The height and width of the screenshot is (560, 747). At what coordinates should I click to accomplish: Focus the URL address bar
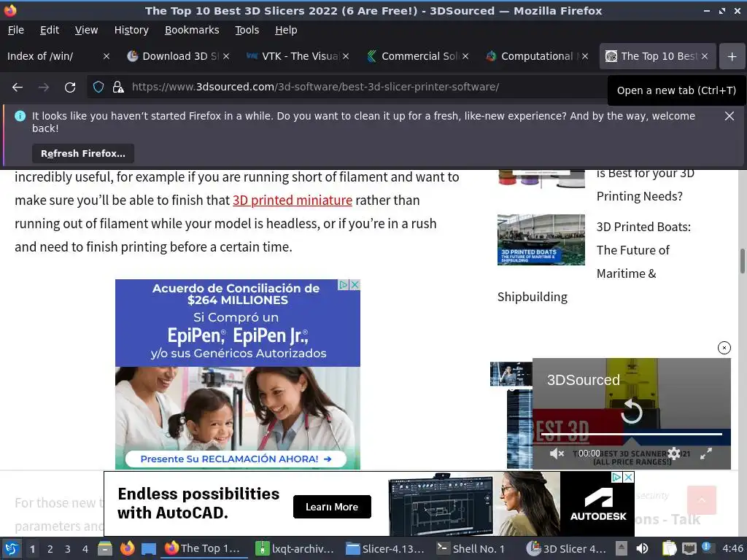pos(314,87)
